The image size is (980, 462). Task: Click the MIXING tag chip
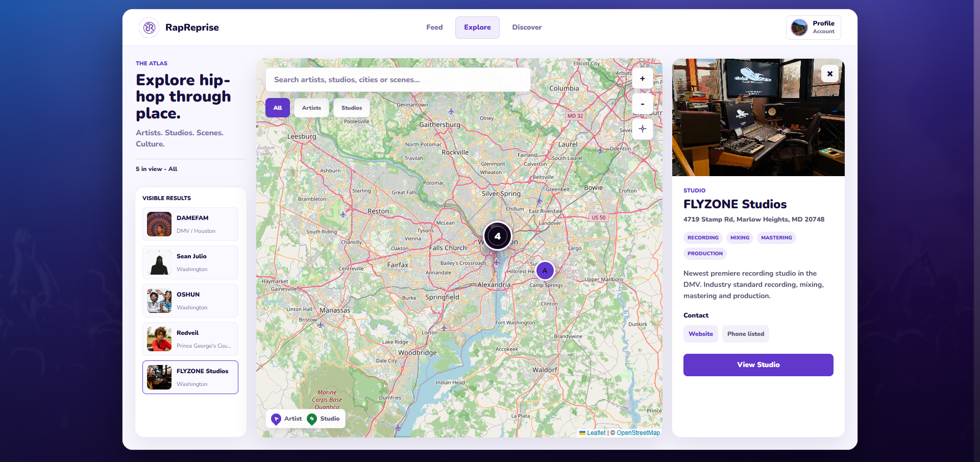click(x=740, y=238)
